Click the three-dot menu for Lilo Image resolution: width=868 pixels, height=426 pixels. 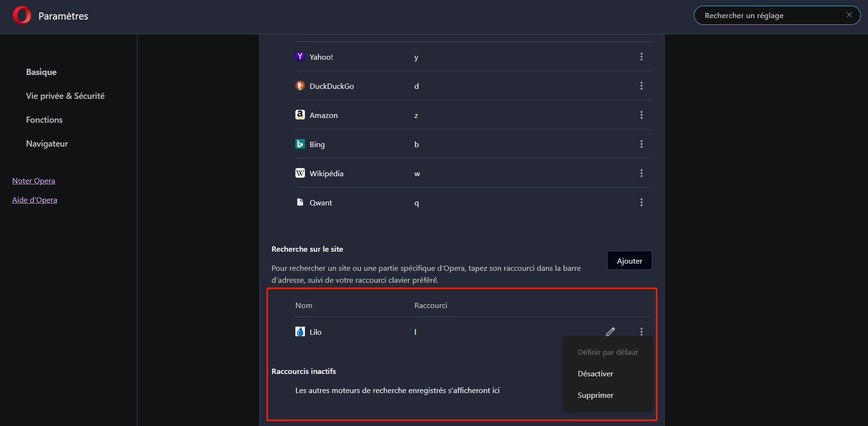click(x=641, y=331)
